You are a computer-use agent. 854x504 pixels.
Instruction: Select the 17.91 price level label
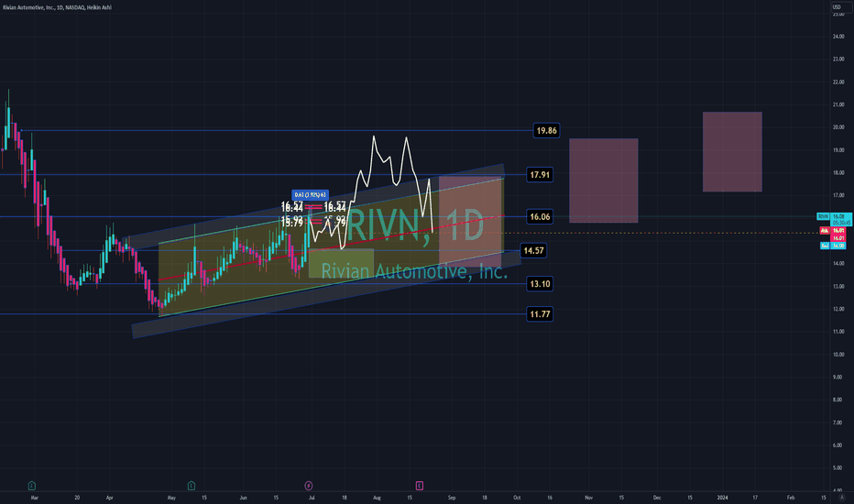point(540,175)
